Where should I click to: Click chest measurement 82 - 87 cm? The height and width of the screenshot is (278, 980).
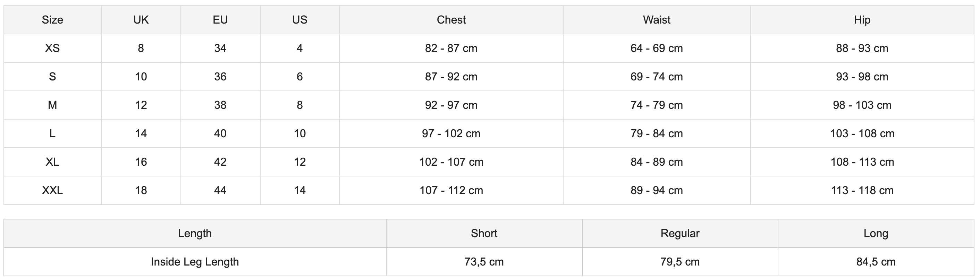point(451,48)
